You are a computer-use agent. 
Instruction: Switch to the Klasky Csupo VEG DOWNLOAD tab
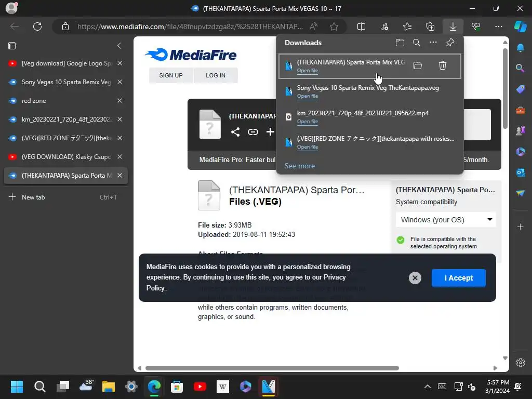(x=66, y=156)
